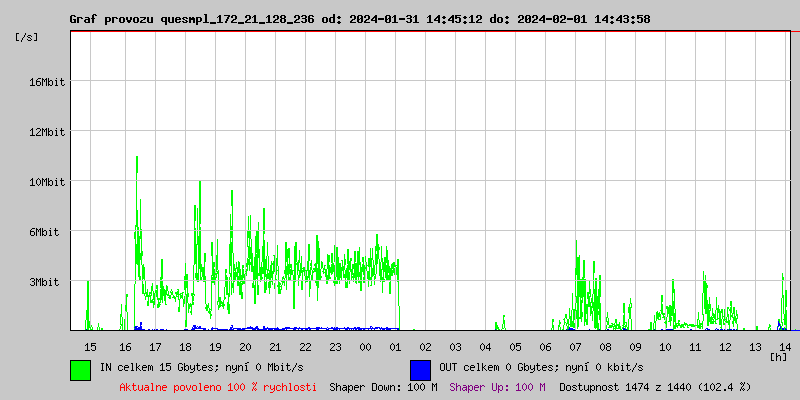Viewport: 800px width, 400px height.
Task: Click hour 12 on the time axis
Action: 725,346
